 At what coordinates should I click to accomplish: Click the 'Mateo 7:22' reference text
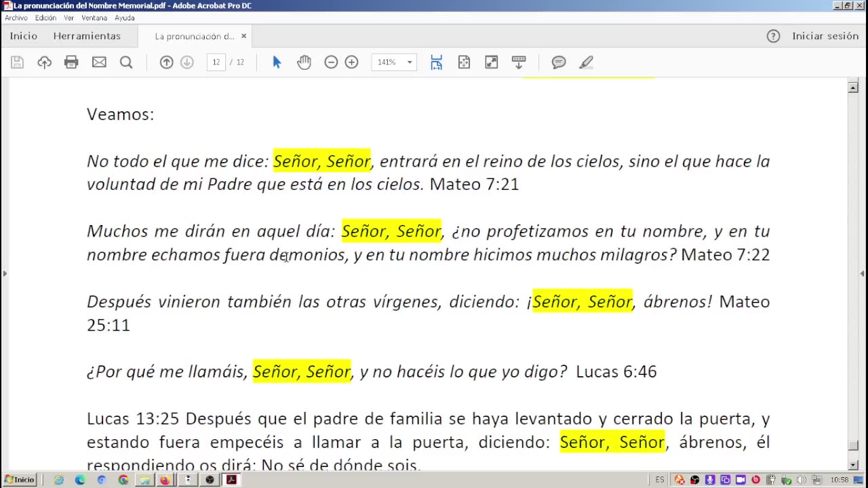[x=725, y=254]
